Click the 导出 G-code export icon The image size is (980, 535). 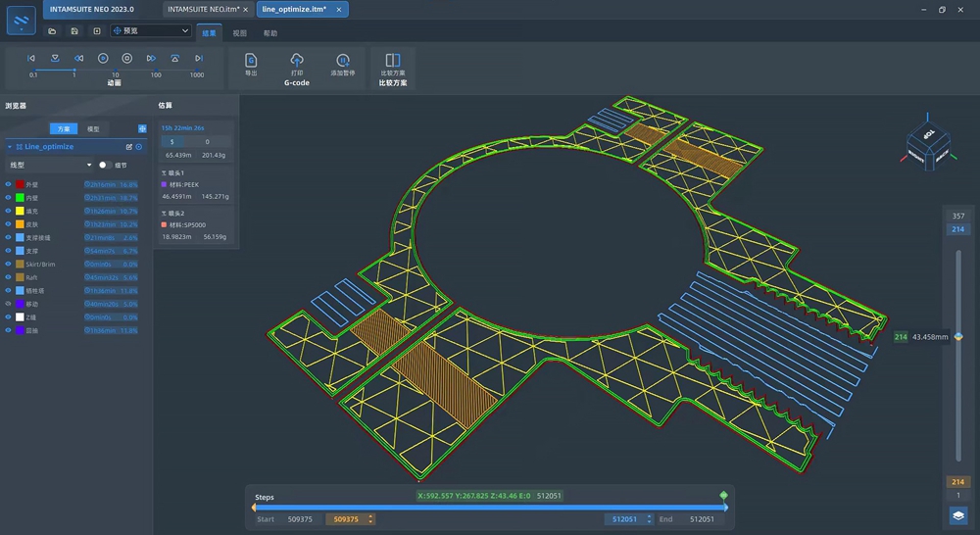pos(251,61)
